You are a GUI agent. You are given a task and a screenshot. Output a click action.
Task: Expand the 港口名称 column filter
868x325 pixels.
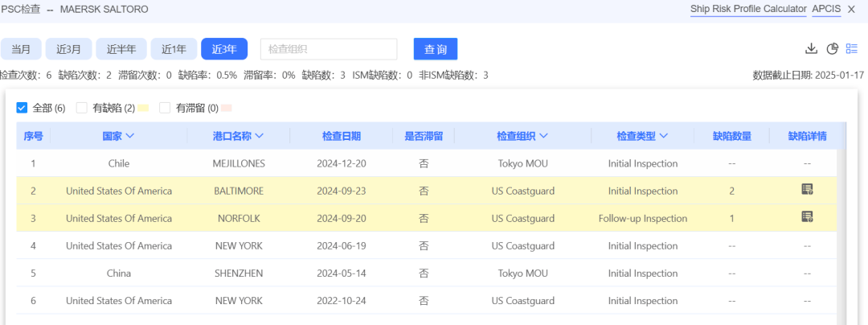259,136
